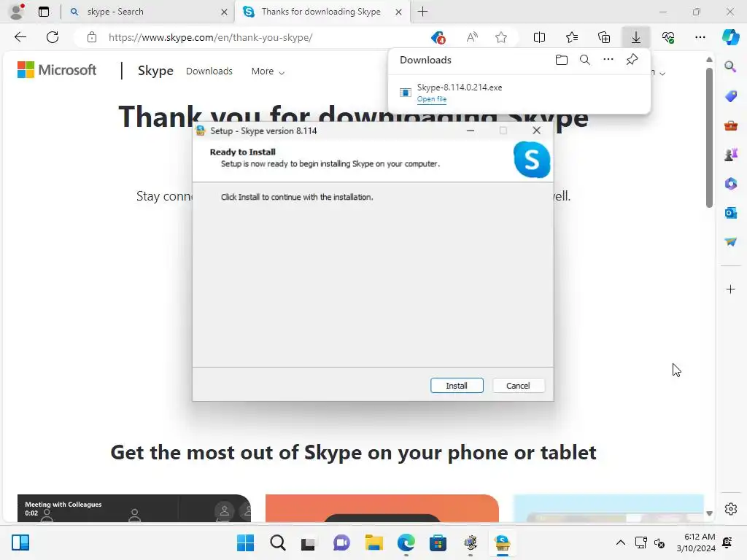
Task: Open the shopping coupons icon in address bar
Action: [438, 37]
